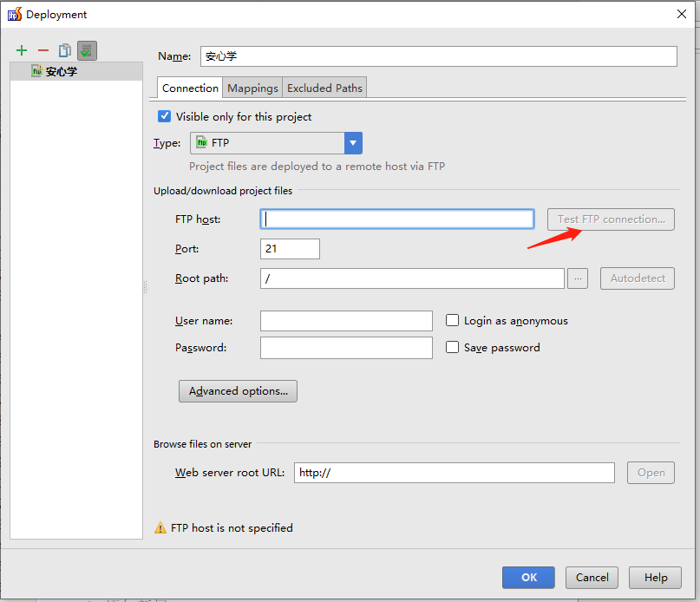Confirm with the OK button
The image size is (700, 602).
pyautogui.click(x=528, y=578)
